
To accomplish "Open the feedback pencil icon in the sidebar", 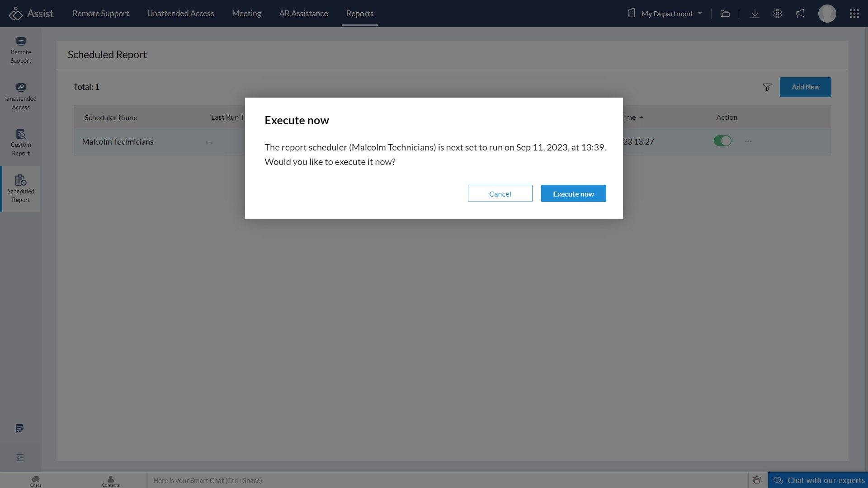I will (x=19, y=428).
